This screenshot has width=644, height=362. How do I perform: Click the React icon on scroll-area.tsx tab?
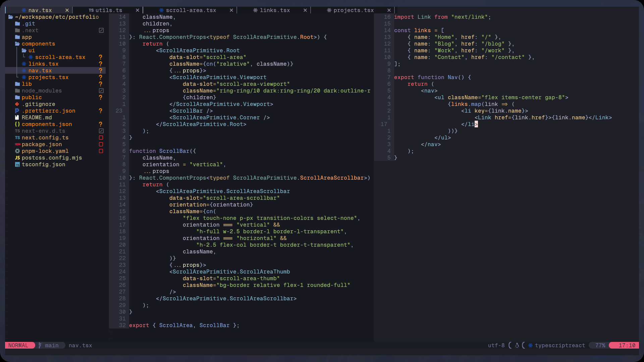point(162,10)
